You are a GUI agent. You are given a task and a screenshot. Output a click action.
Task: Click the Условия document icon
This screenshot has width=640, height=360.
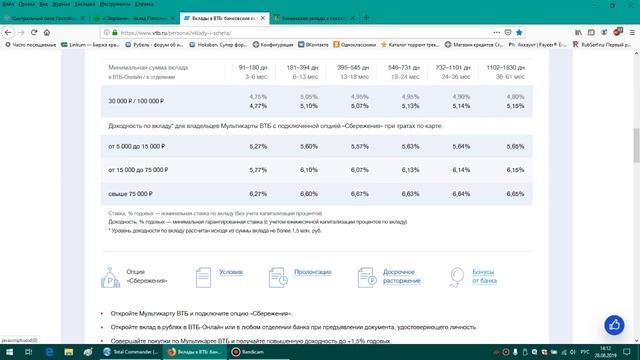click(x=203, y=278)
